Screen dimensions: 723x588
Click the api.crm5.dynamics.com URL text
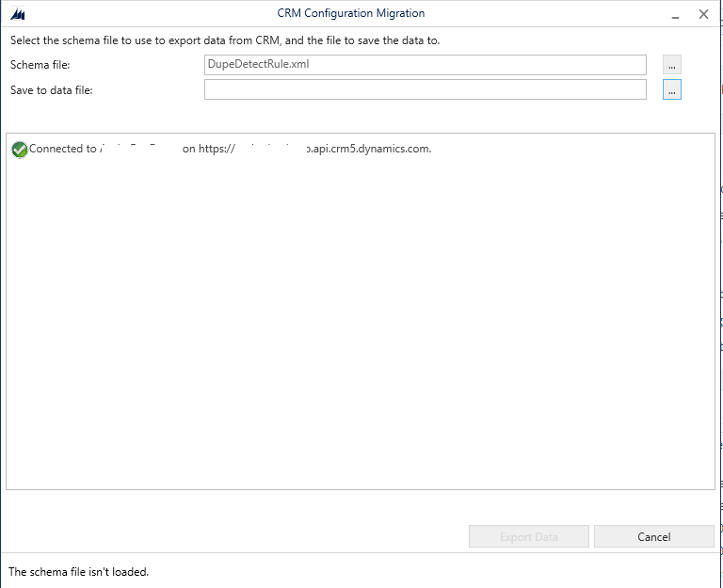367,149
